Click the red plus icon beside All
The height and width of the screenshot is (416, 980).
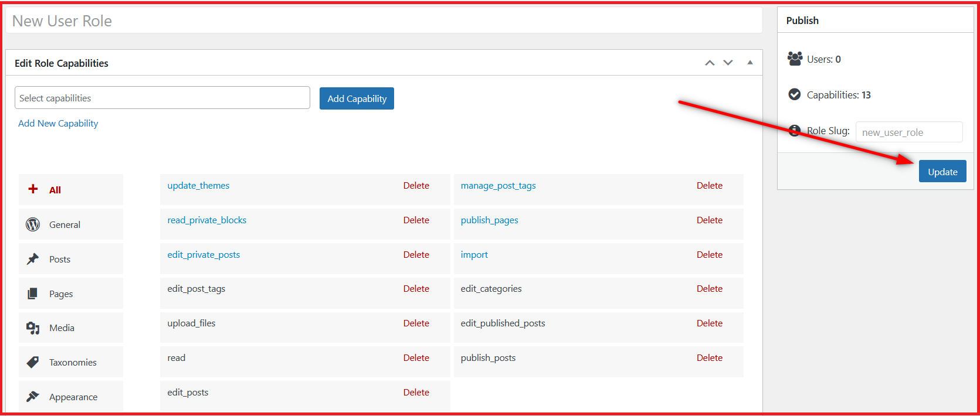[x=33, y=189]
